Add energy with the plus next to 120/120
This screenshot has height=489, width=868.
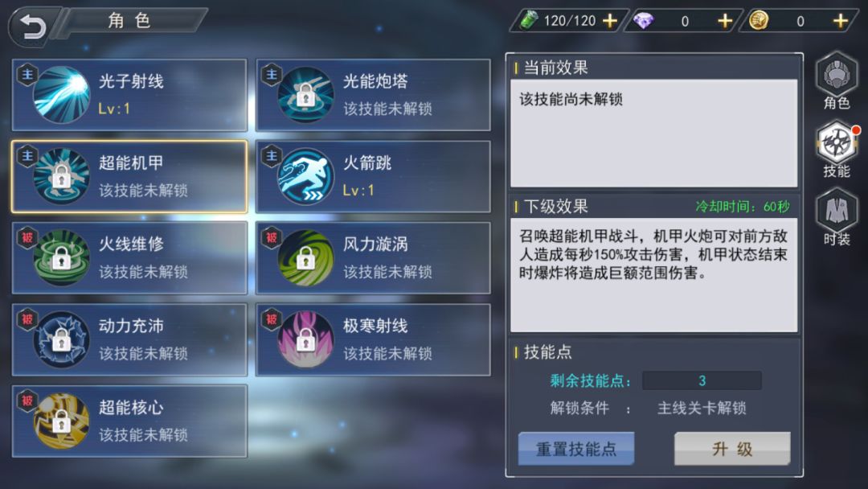[609, 21]
